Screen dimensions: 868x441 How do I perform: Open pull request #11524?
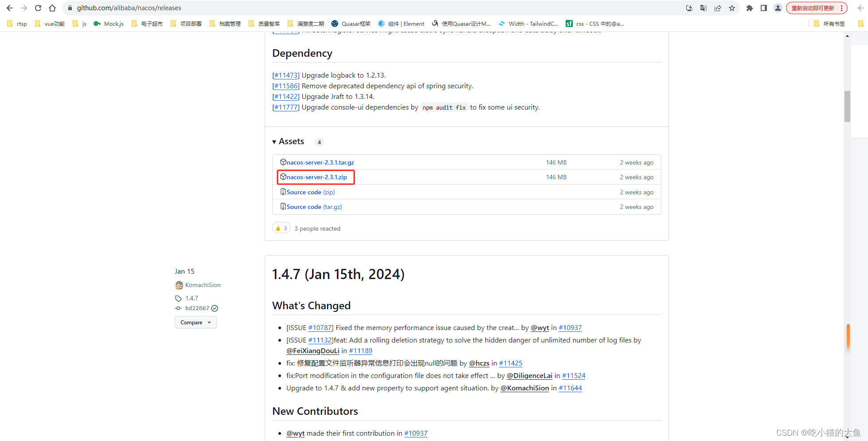pos(574,376)
